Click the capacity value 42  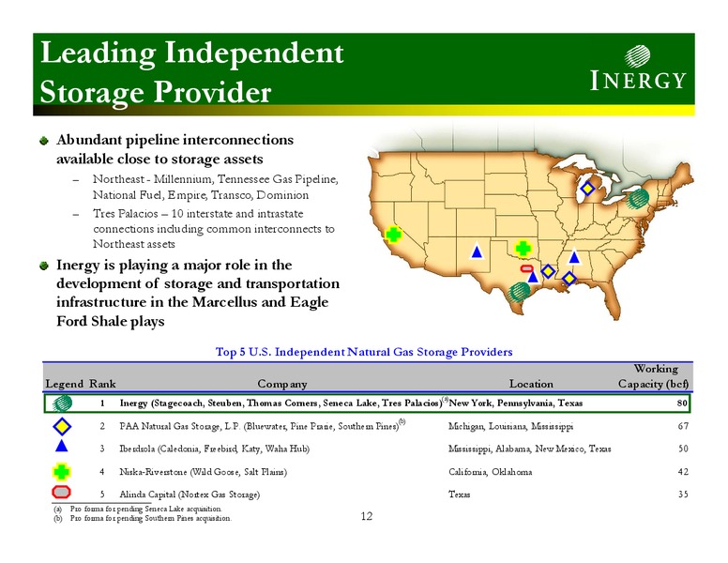click(683, 472)
